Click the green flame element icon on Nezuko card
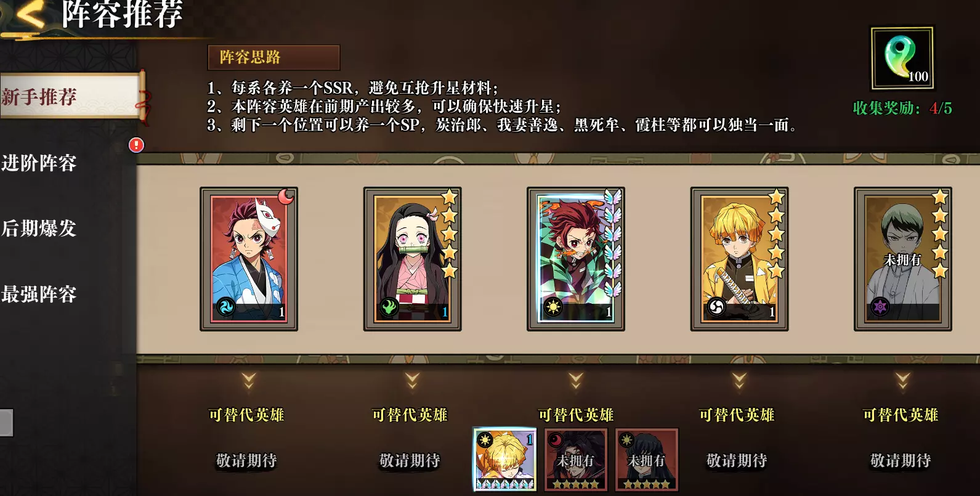The image size is (980, 496). pyautogui.click(x=389, y=307)
